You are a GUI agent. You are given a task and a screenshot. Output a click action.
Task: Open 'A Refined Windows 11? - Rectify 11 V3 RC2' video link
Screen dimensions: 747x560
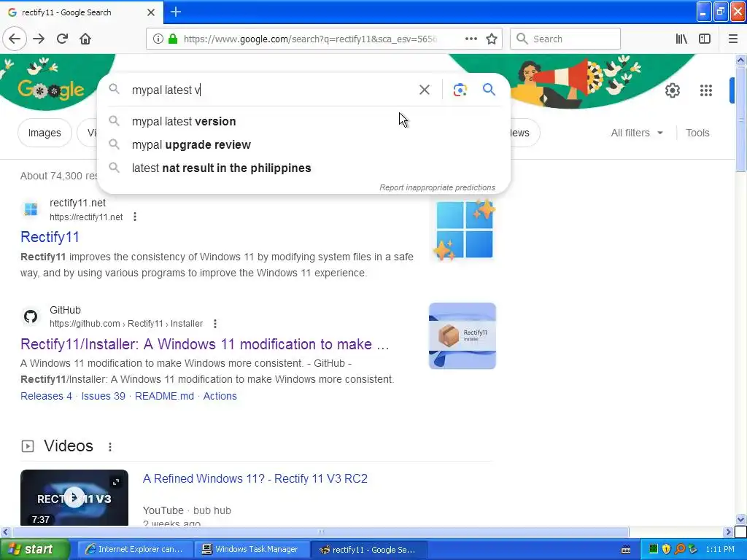tap(255, 478)
